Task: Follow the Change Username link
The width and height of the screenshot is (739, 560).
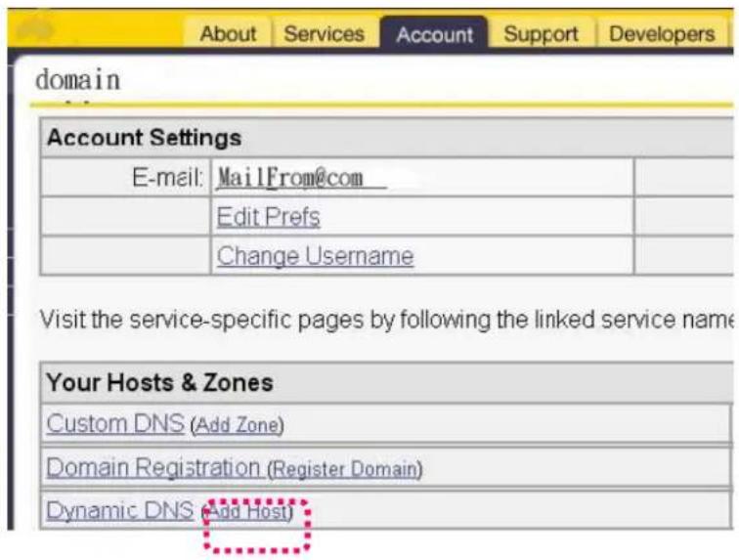Action: click(315, 256)
